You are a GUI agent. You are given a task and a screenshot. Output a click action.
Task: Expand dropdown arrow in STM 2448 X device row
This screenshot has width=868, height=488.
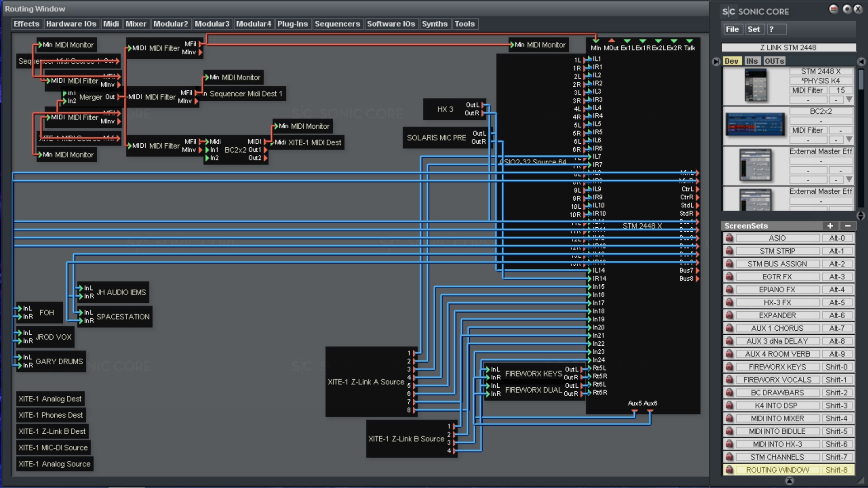pos(849,99)
